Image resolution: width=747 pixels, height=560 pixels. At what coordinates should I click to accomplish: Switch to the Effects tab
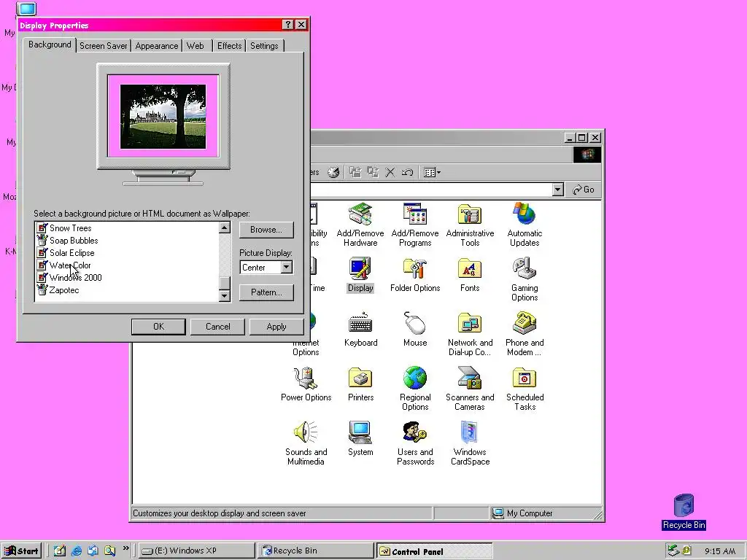click(229, 46)
